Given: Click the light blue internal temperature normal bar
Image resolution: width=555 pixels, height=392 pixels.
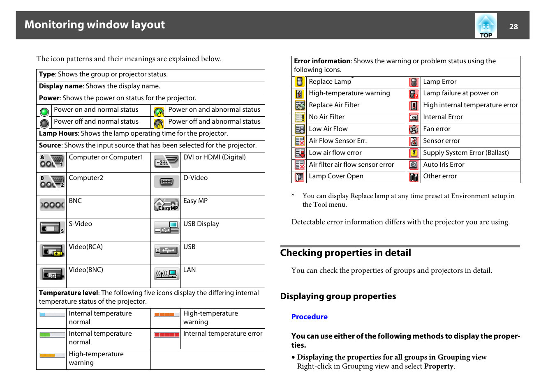Looking at the screenshot, I should pyautogui.click(x=52, y=314).
